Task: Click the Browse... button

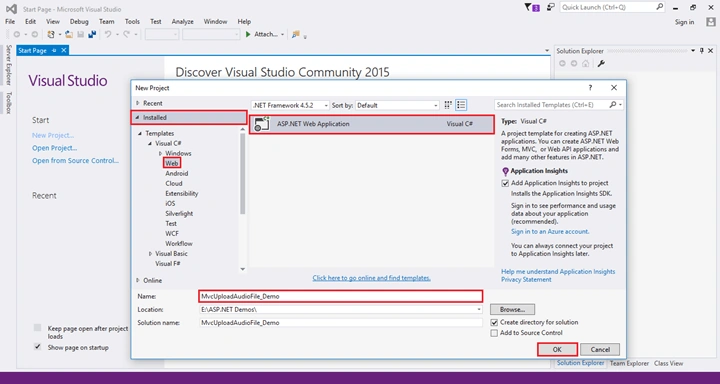Action: [512, 310]
